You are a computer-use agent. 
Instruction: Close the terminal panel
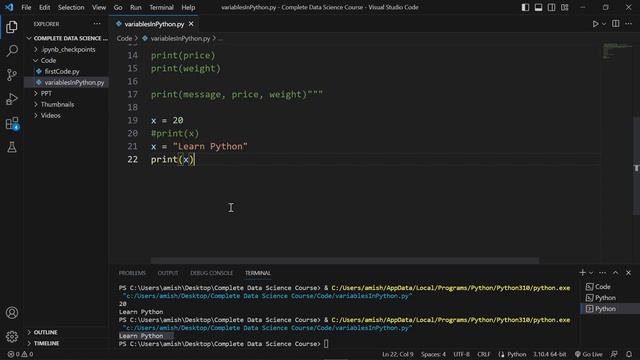(629, 273)
